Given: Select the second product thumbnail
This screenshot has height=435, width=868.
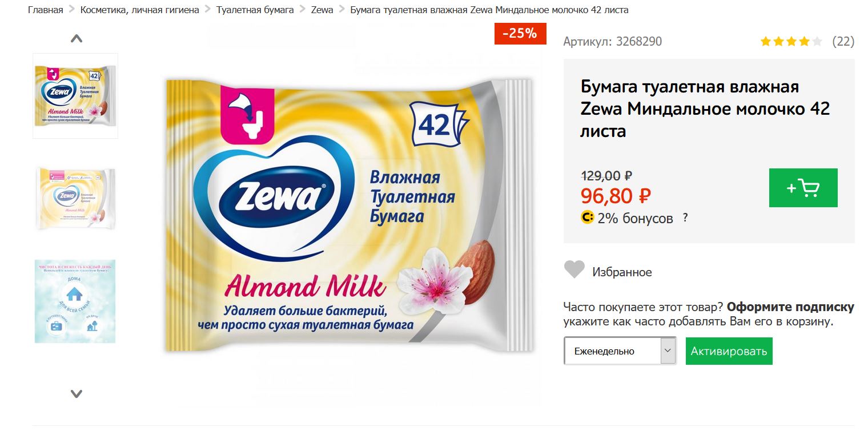Looking at the screenshot, I should [75, 198].
